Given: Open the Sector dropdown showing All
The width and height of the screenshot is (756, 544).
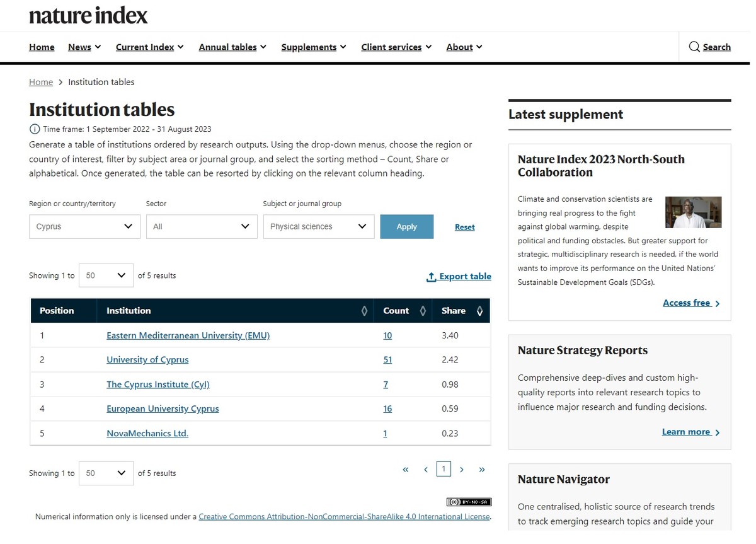Looking at the screenshot, I should (202, 226).
